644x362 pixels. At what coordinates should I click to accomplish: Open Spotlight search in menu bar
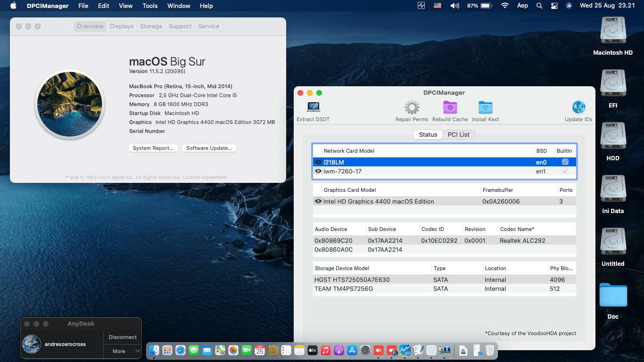(x=539, y=6)
